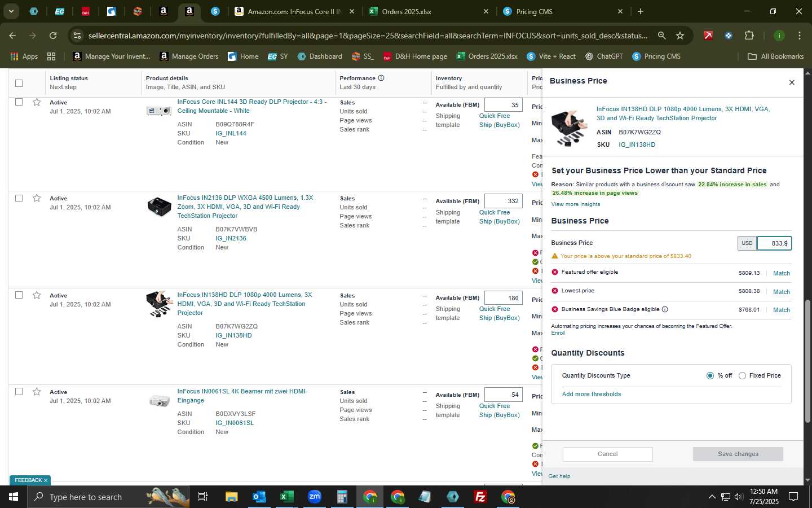Open Chrome's three-dot menu
Viewport: 812px width, 508px height.
point(799,36)
